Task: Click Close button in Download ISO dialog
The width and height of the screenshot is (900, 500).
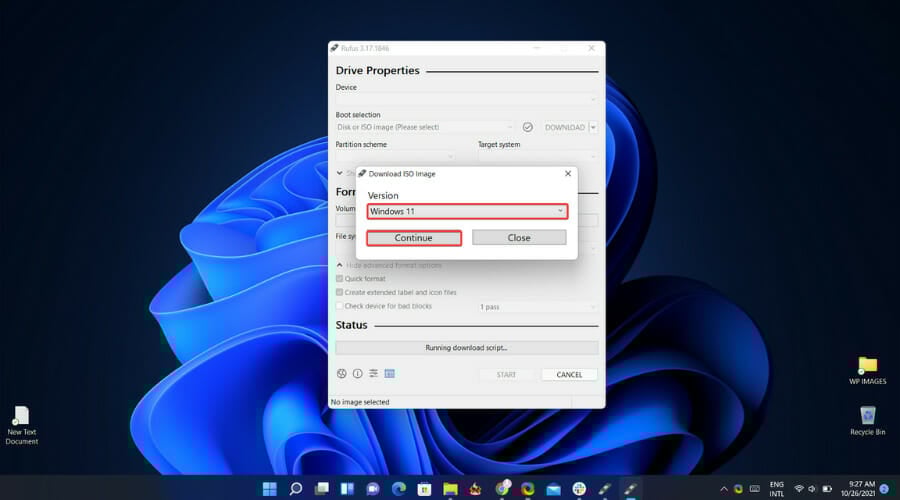Action: pyautogui.click(x=519, y=238)
